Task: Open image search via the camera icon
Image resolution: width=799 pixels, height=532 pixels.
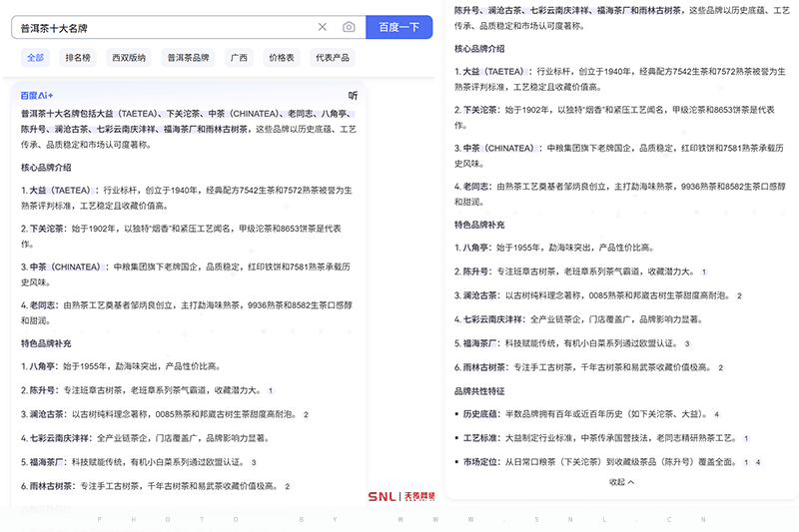Action: [x=349, y=27]
